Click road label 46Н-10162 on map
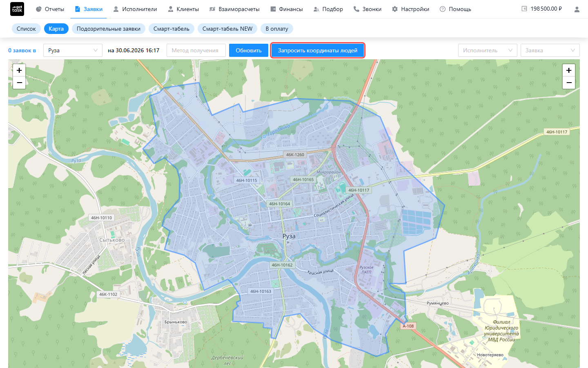This screenshot has height=368, width=588. pyautogui.click(x=282, y=265)
